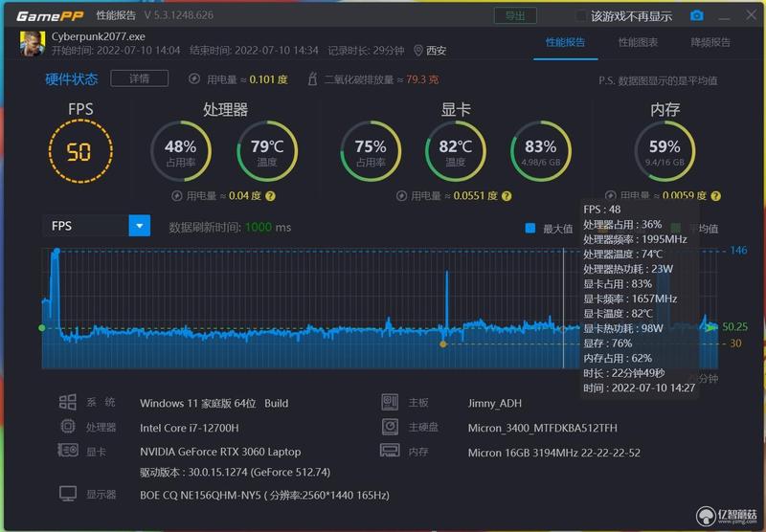Click Windows 11 家庭版 64位 text
This screenshot has height=532, width=766.
[x=214, y=403]
